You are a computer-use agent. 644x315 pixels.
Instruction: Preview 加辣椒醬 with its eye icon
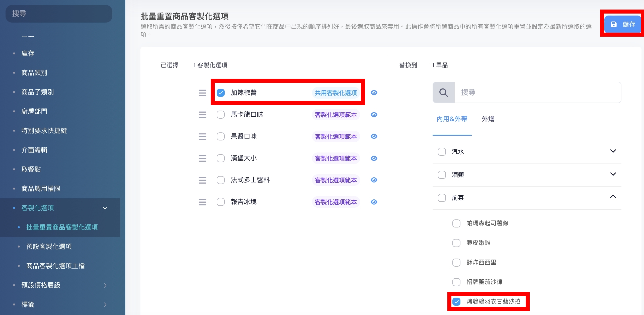[x=374, y=93]
